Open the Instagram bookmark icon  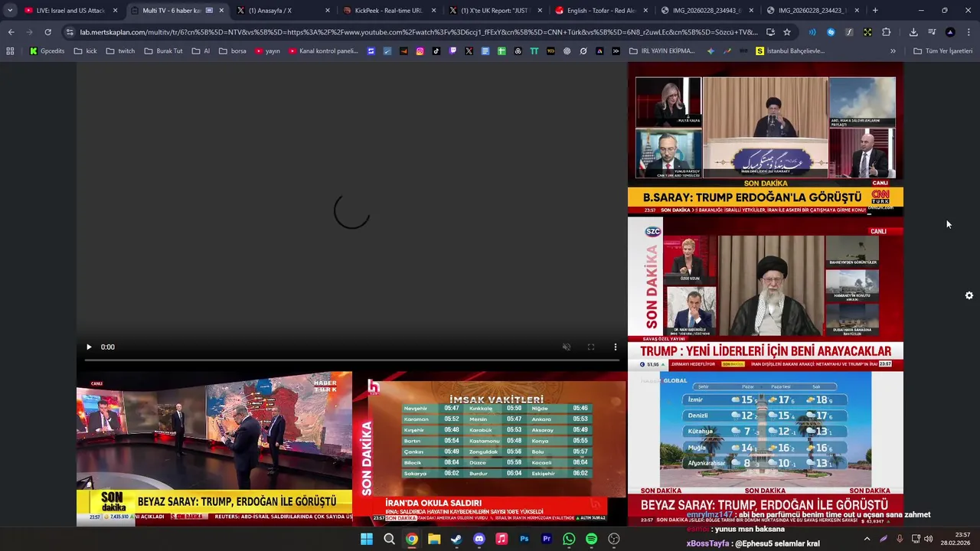pyautogui.click(x=420, y=51)
